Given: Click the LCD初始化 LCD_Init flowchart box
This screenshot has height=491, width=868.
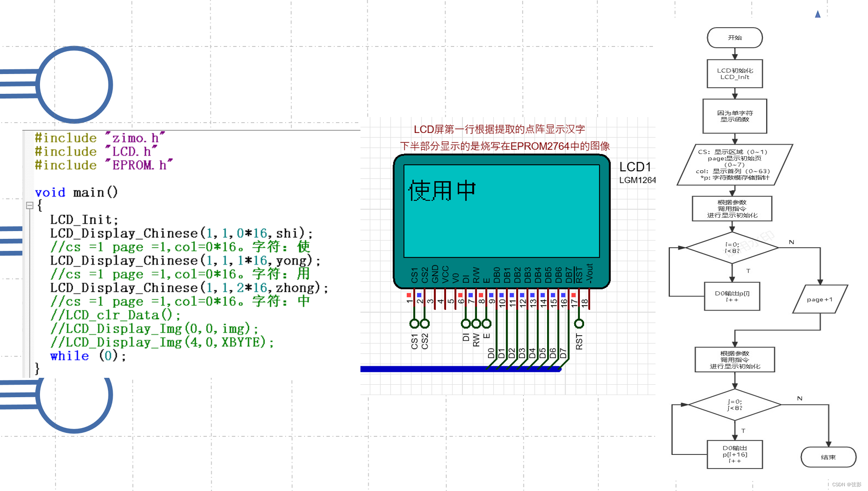Looking at the screenshot, I should (735, 74).
